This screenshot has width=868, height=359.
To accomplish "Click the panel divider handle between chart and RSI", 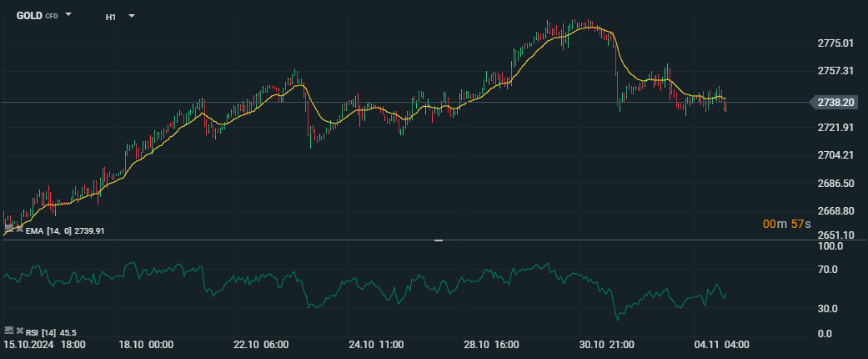I will click(x=439, y=240).
